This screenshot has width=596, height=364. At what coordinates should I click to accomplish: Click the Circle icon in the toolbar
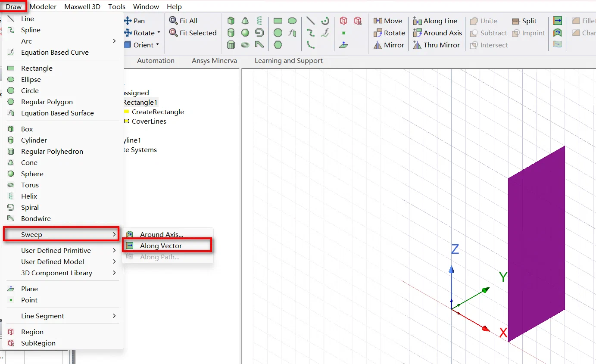click(278, 33)
